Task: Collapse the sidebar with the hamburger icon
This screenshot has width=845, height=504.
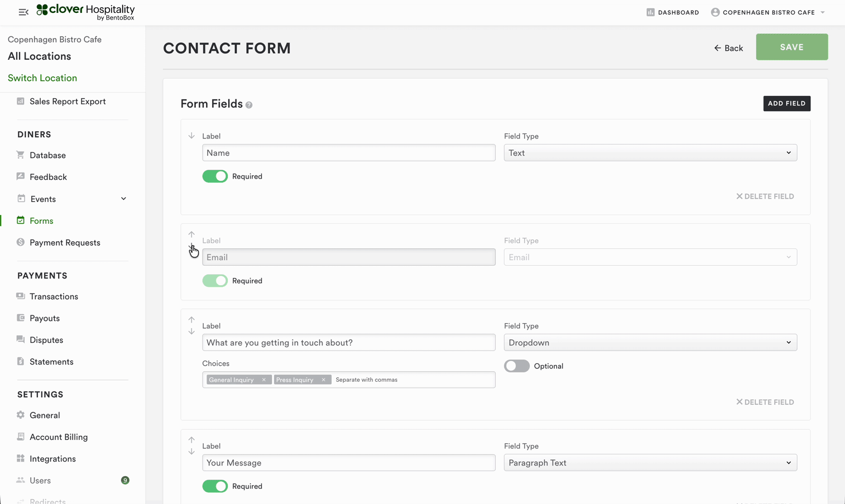Action: [x=23, y=12]
